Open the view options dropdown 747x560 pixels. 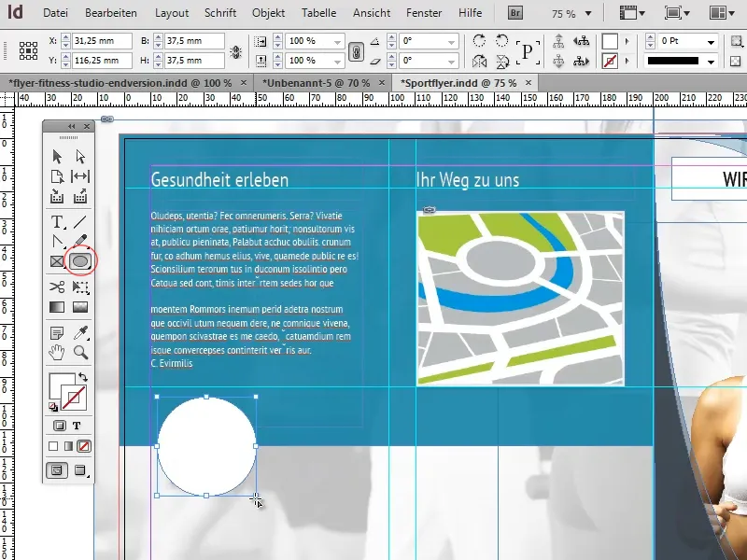[632, 13]
